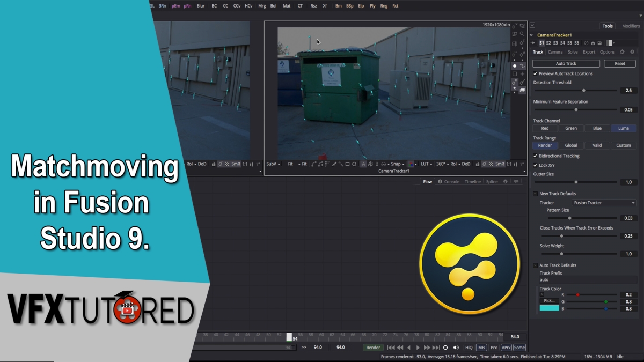Select the Luma track channel
The height and width of the screenshot is (362, 644).
tap(624, 128)
